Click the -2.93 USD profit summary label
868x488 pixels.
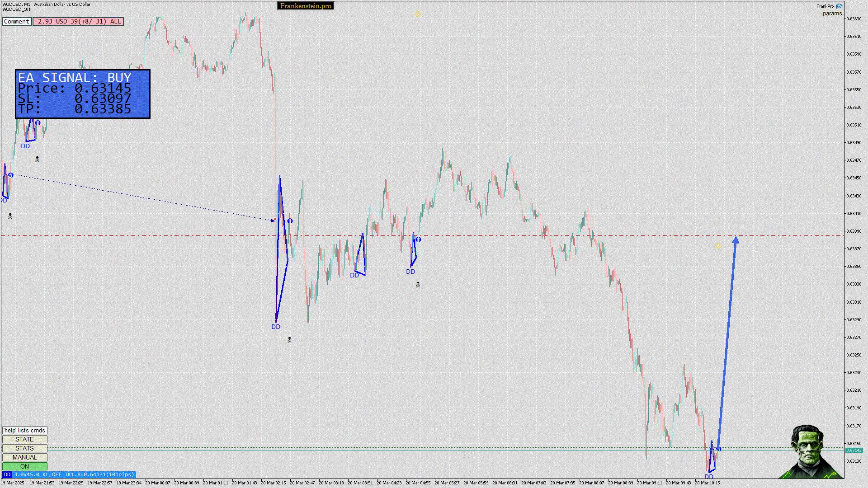(x=78, y=21)
